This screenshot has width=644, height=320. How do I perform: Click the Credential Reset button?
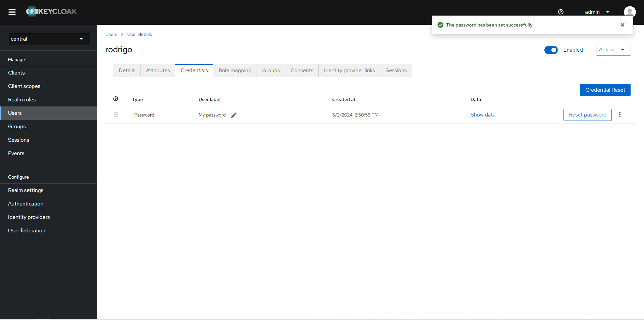point(605,90)
